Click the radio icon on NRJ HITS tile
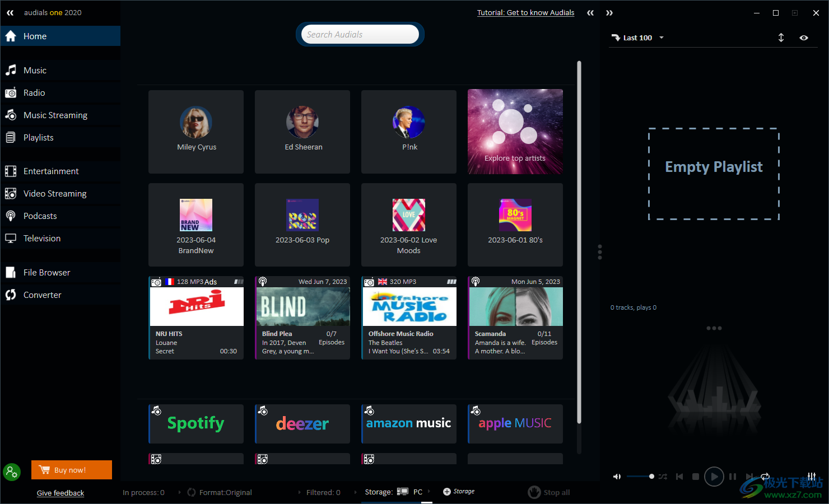This screenshot has height=504, width=829. click(156, 282)
